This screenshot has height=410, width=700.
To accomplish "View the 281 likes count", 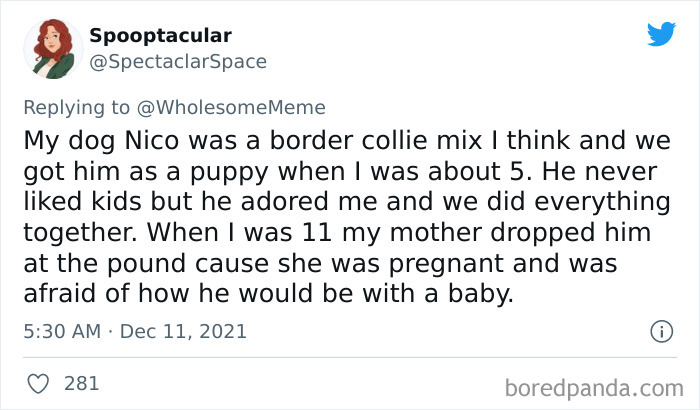I will (x=81, y=384).
